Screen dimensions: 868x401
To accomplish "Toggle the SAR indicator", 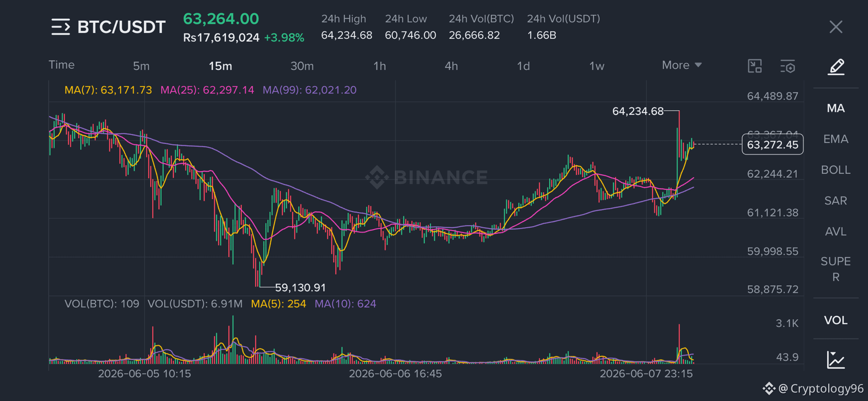I will tap(836, 200).
